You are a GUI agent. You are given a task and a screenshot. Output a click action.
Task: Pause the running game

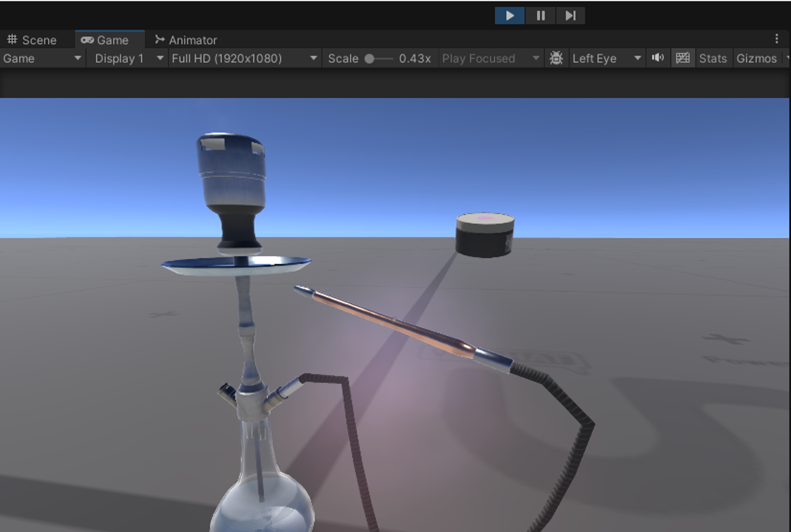click(x=540, y=16)
